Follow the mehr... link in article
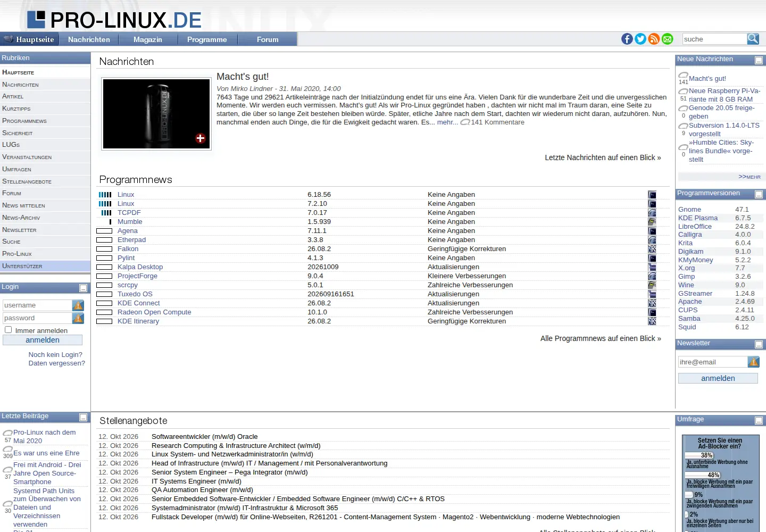Screen dimensions: 766x532 (x=447, y=122)
